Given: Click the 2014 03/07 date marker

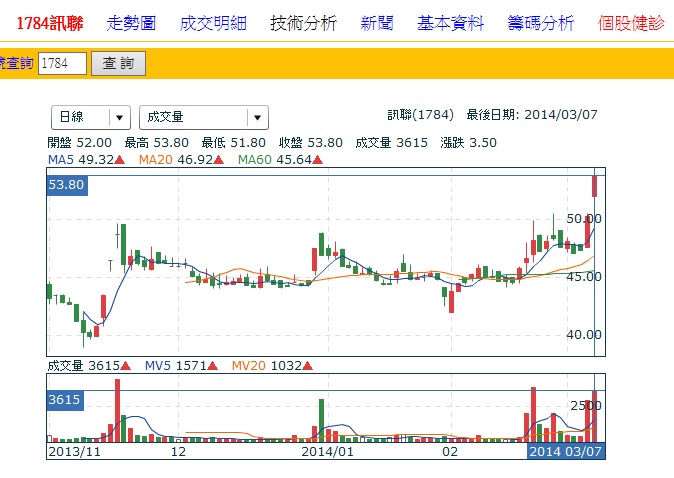Looking at the screenshot, I should point(566,451).
